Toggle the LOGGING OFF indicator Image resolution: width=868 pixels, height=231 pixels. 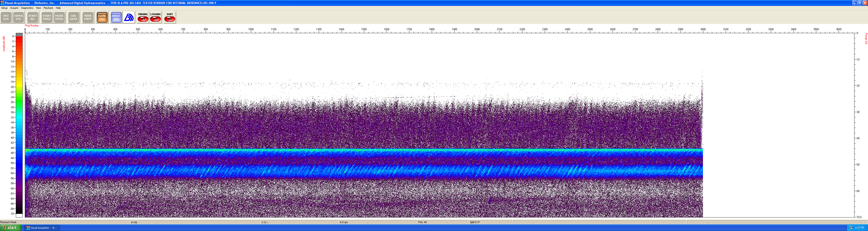click(x=155, y=18)
